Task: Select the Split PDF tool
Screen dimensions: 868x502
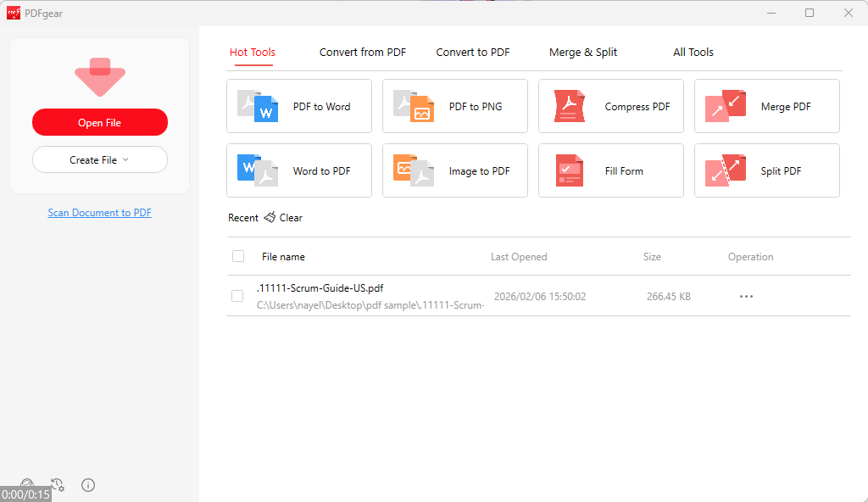Action: [766, 170]
